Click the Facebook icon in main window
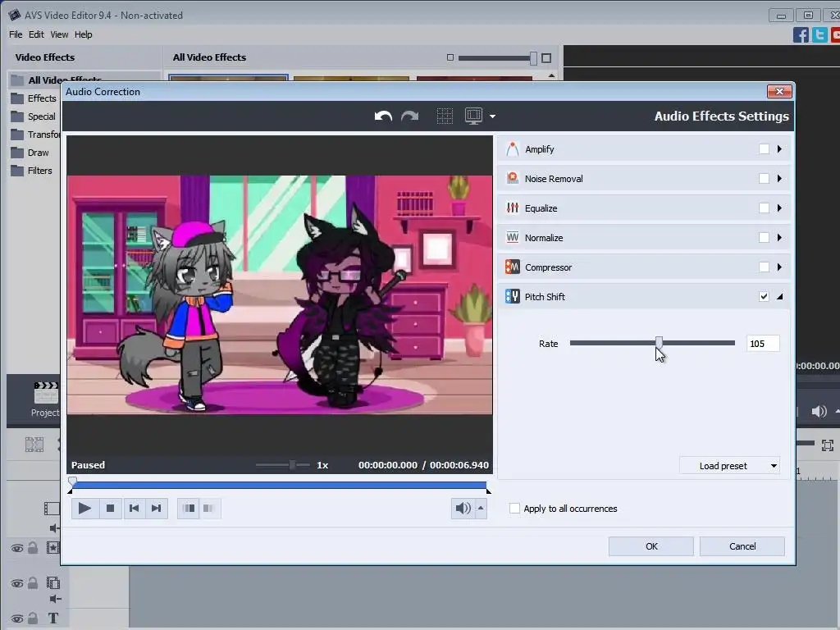The image size is (840, 630). tap(801, 34)
